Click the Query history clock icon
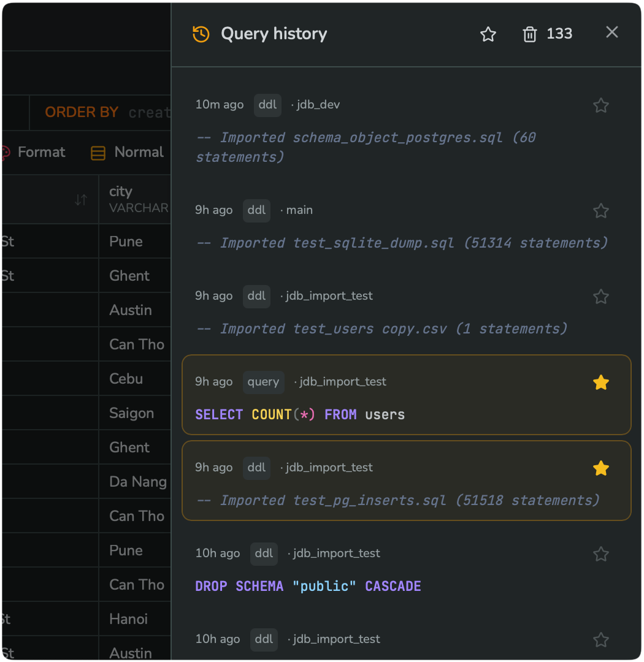 pyautogui.click(x=201, y=34)
